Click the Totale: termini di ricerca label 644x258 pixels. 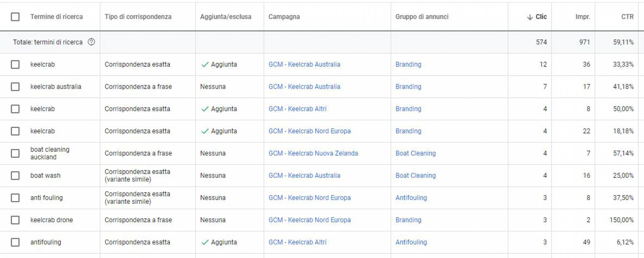[x=48, y=42]
